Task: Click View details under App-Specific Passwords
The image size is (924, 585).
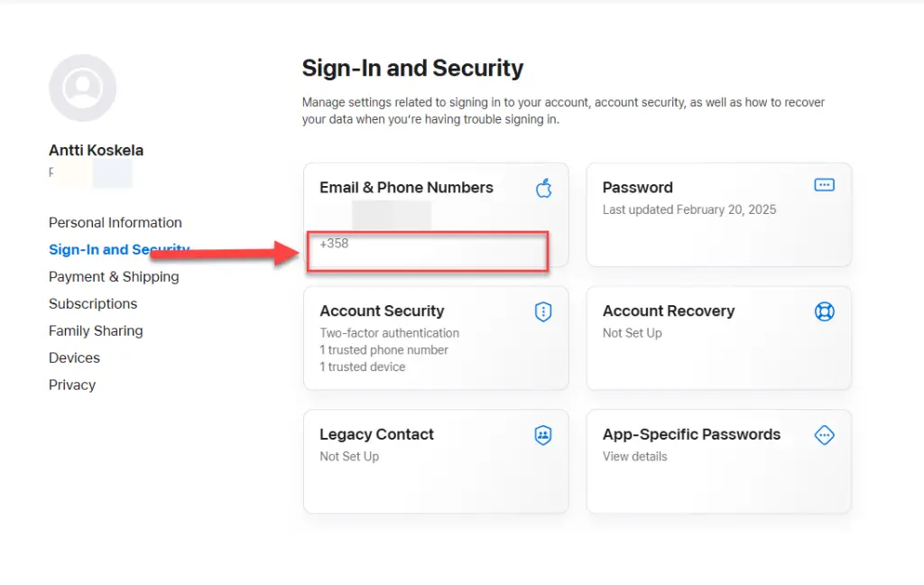Action: (634, 457)
